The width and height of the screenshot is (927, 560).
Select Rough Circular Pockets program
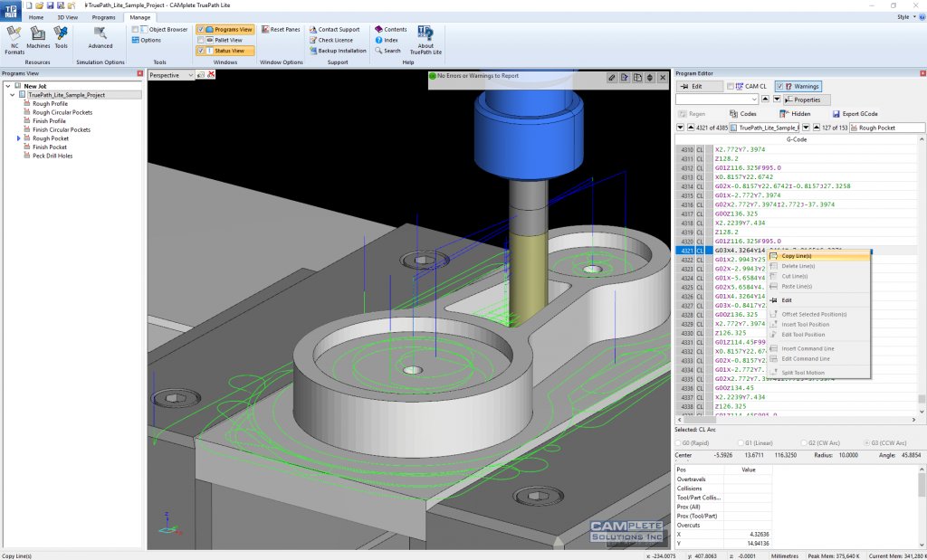click(x=62, y=112)
